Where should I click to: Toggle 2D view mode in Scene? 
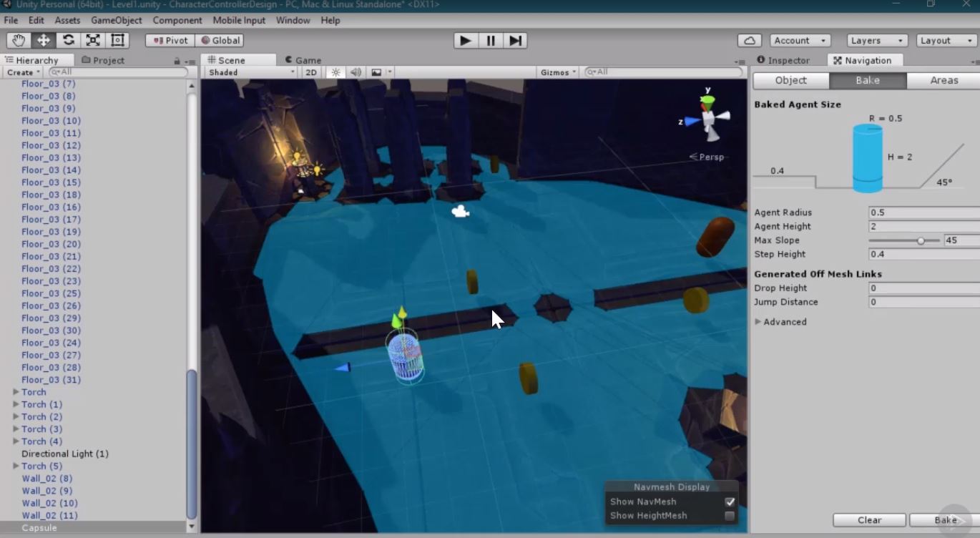(311, 72)
